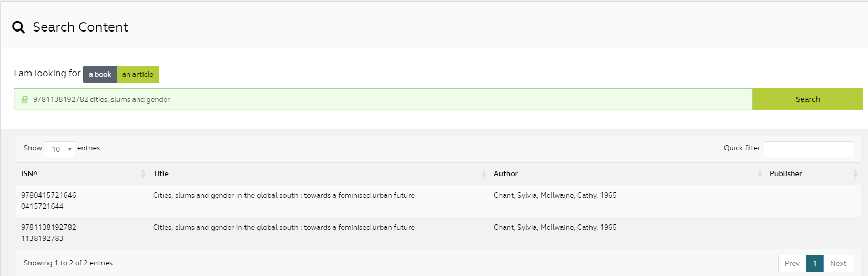Sort results by ISN column header
This screenshot has height=276, width=868.
[x=29, y=173]
